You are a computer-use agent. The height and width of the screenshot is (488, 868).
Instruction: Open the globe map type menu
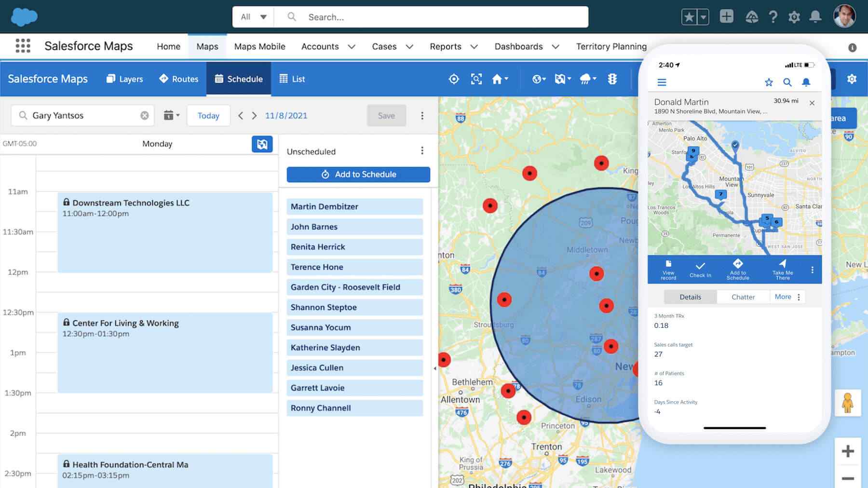coord(539,79)
